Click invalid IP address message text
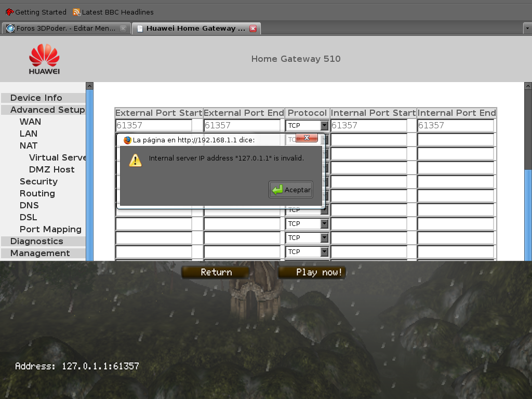532x399 pixels. (x=227, y=158)
